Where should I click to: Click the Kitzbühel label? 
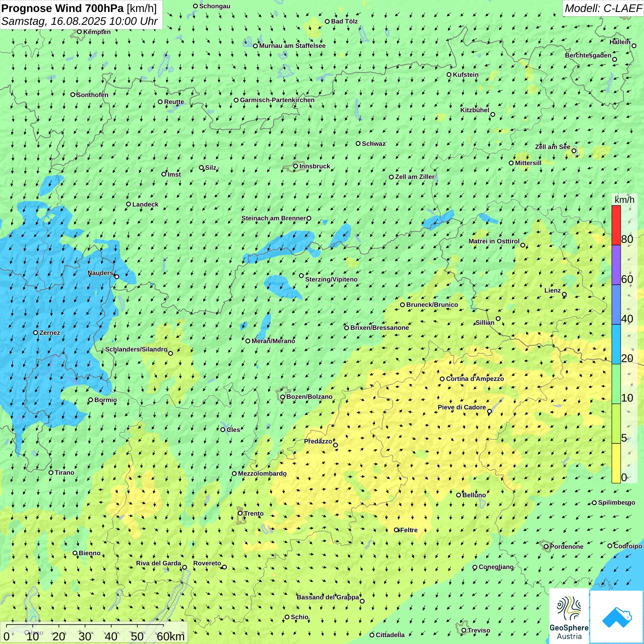tap(475, 110)
